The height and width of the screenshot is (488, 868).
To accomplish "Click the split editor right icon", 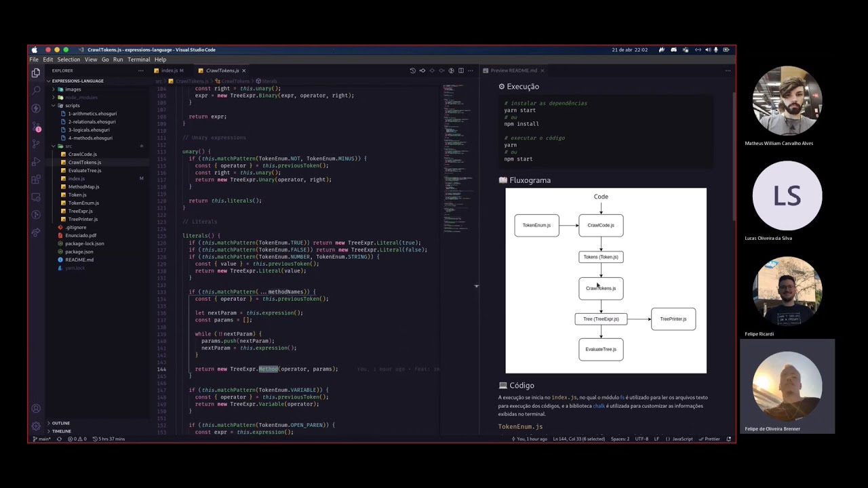I will click(461, 70).
